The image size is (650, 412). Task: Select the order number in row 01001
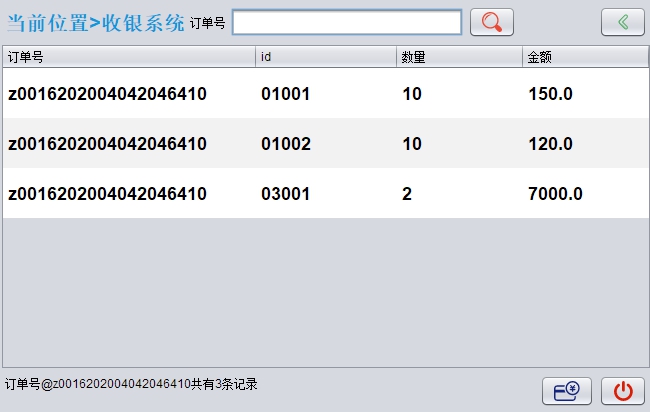tap(107, 94)
